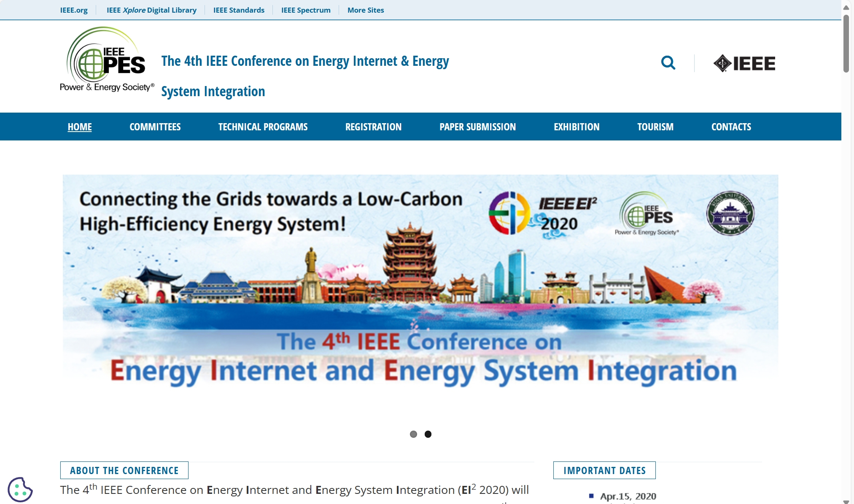This screenshot has width=854, height=504.
Task: Click the IMPORTANT DATES heading
Action: pyautogui.click(x=604, y=470)
